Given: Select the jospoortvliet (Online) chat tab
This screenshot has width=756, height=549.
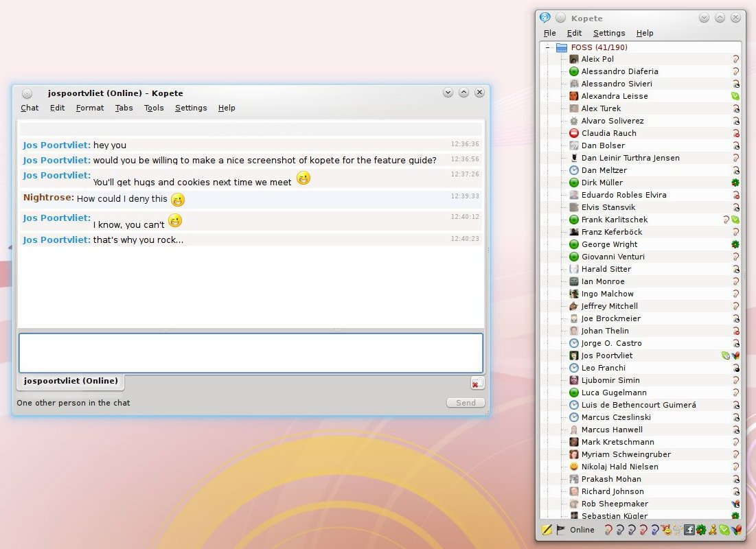Looking at the screenshot, I should (71, 381).
